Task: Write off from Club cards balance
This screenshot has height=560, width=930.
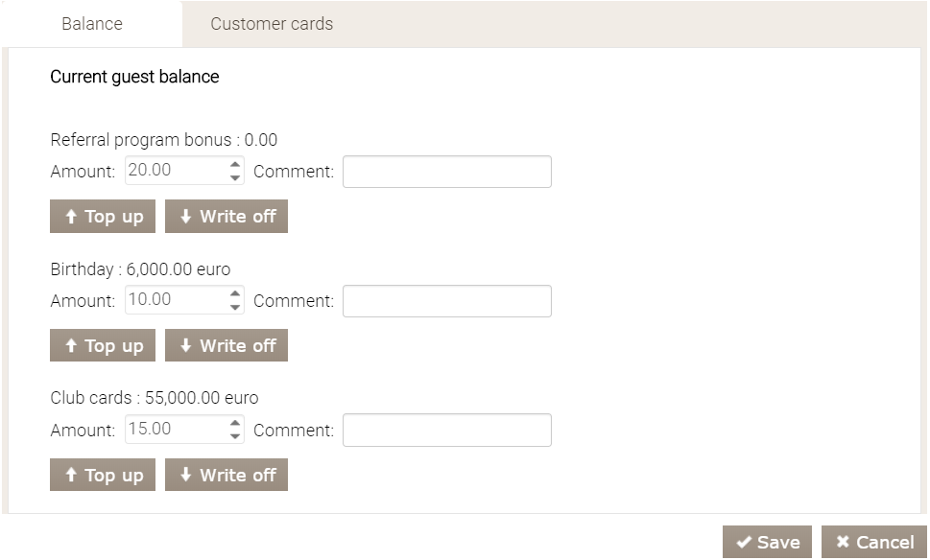Action: click(x=227, y=475)
